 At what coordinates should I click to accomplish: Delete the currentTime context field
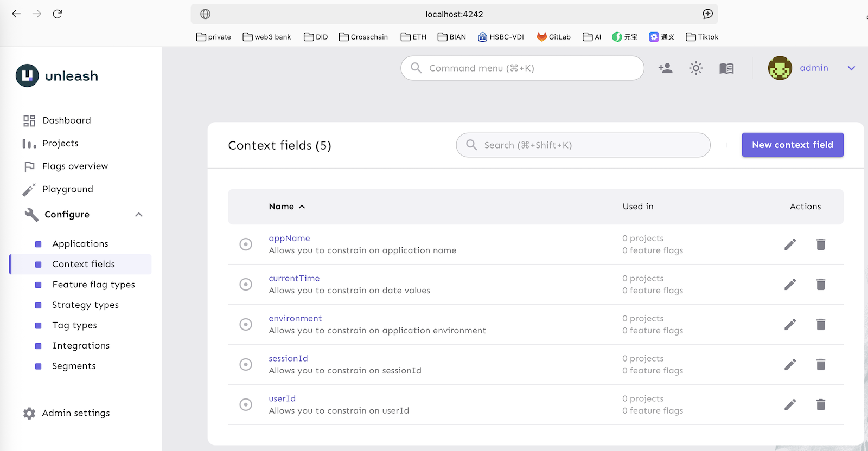(x=820, y=285)
